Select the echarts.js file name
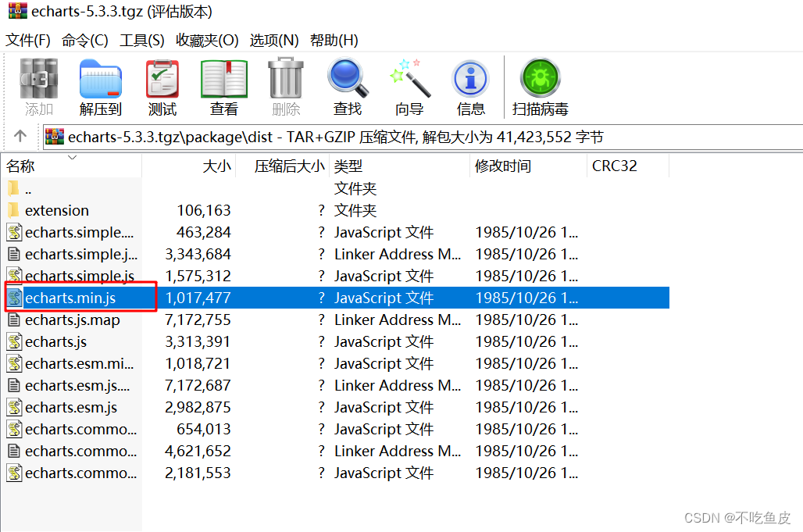Viewport: 803px width, 532px height. point(55,341)
